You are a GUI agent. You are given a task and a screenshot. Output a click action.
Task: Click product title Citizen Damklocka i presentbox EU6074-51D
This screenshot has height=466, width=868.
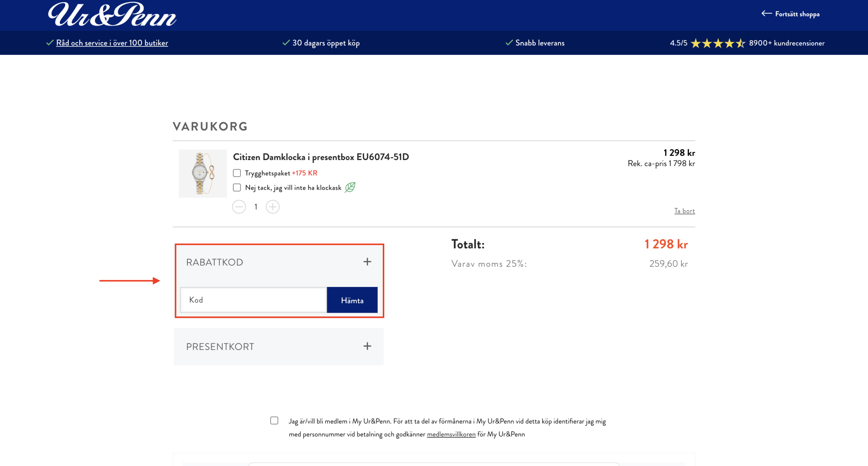click(321, 157)
